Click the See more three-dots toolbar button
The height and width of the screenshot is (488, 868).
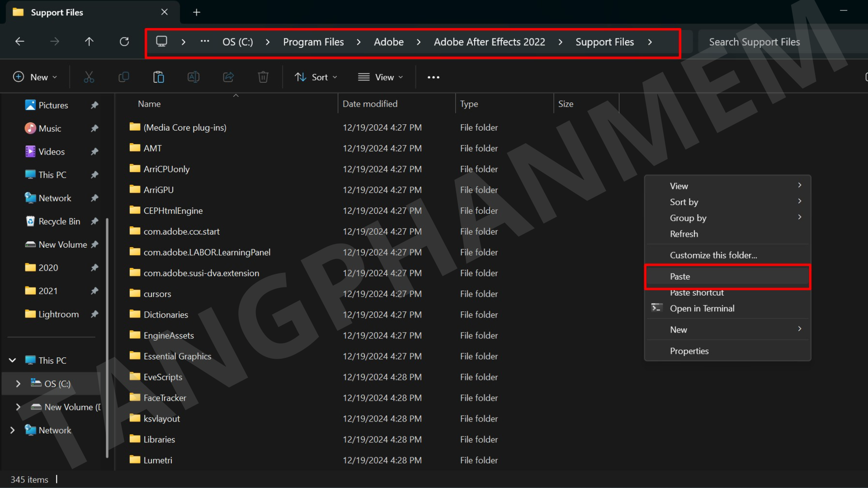433,77
